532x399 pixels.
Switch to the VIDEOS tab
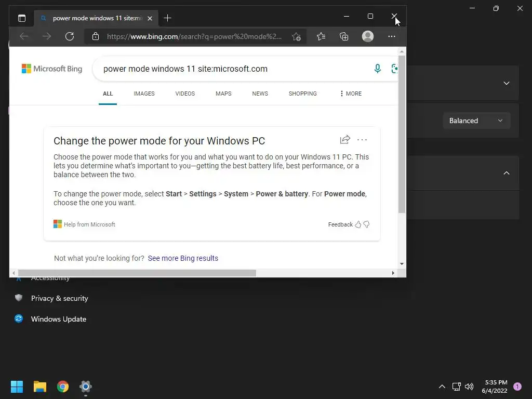185,94
